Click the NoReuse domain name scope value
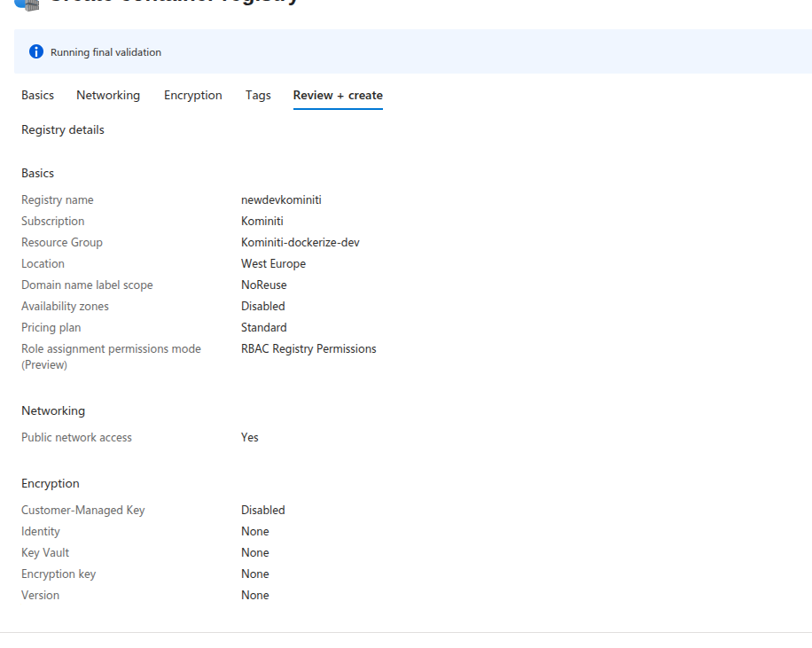 coord(263,285)
